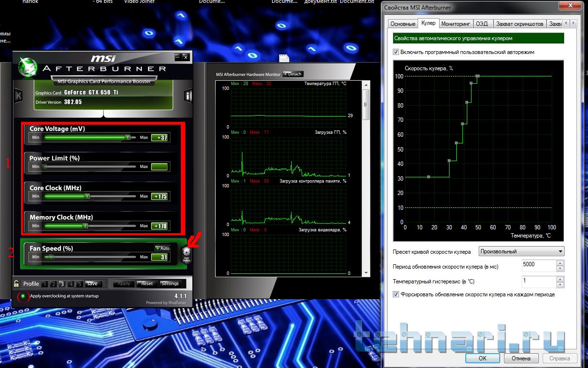Toggle Fan Speed Auto mode
Screen dimensions: 588x368
coord(162,248)
